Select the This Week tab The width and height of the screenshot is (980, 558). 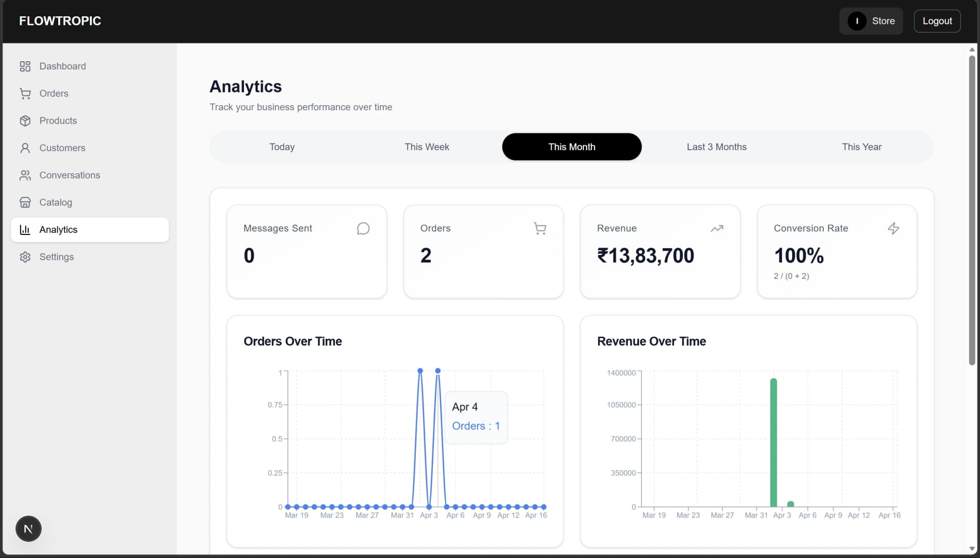427,147
